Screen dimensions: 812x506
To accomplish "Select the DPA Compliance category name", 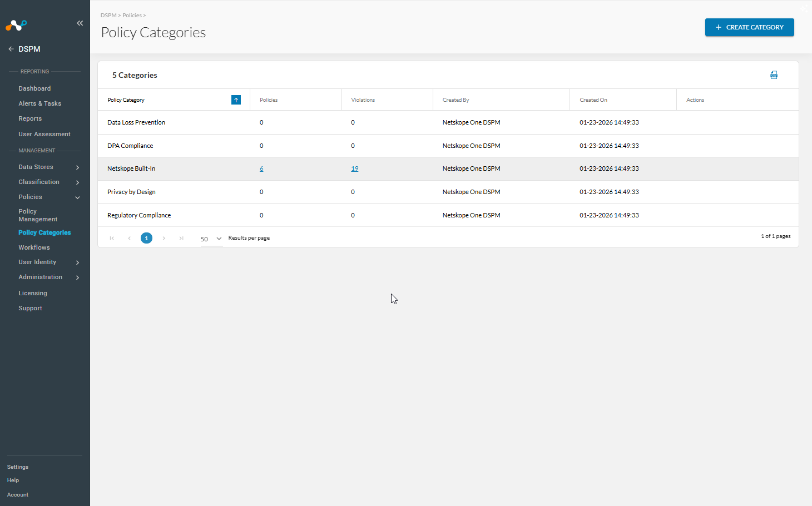I will 130,146.
